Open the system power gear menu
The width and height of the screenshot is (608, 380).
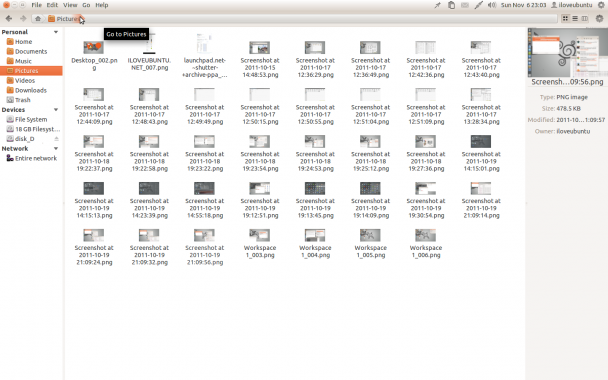pyautogui.click(x=601, y=5)
